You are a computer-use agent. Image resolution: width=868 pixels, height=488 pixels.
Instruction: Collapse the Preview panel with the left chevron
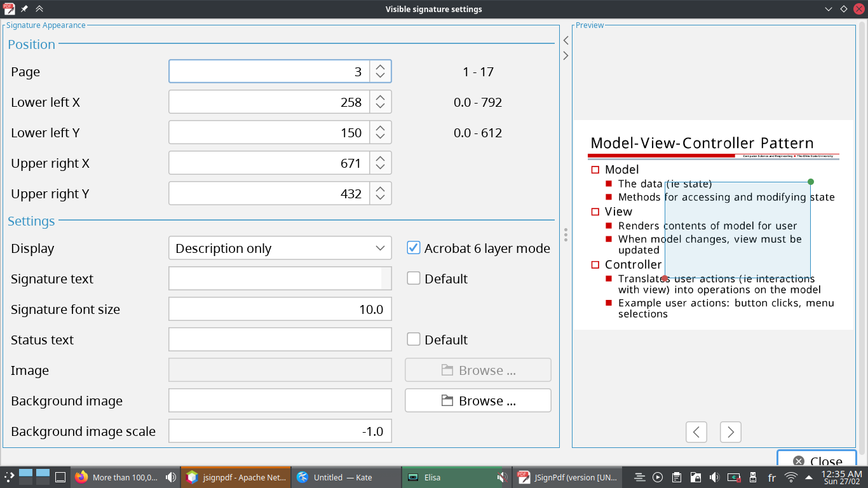click(x=565, y=40)
